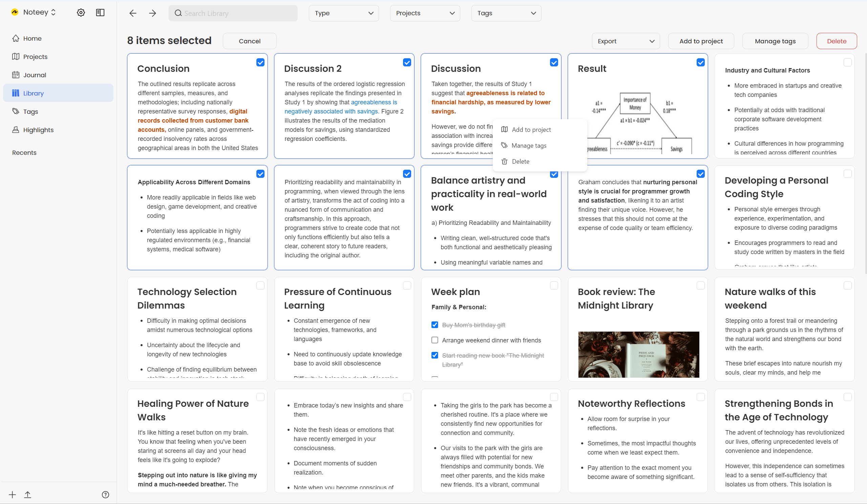This screenshot has height=504, width=867.
Task: Click the Manage tags toolbar button
Action: [775, 41]
